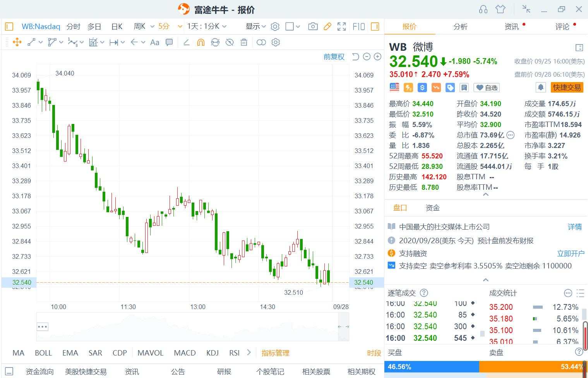Switch to 资讯 tab in right panel
This screenshot has width=588, height=378.
tap(511, 26)
